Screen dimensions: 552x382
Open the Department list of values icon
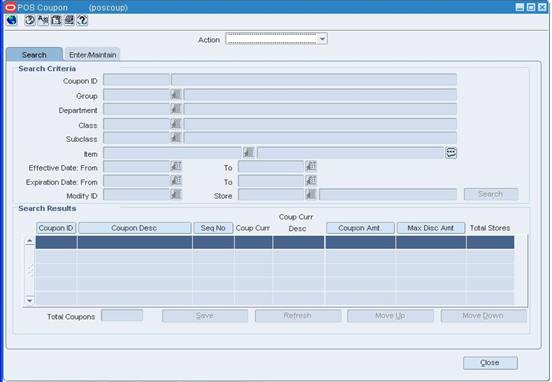click(x=176, y=109)
